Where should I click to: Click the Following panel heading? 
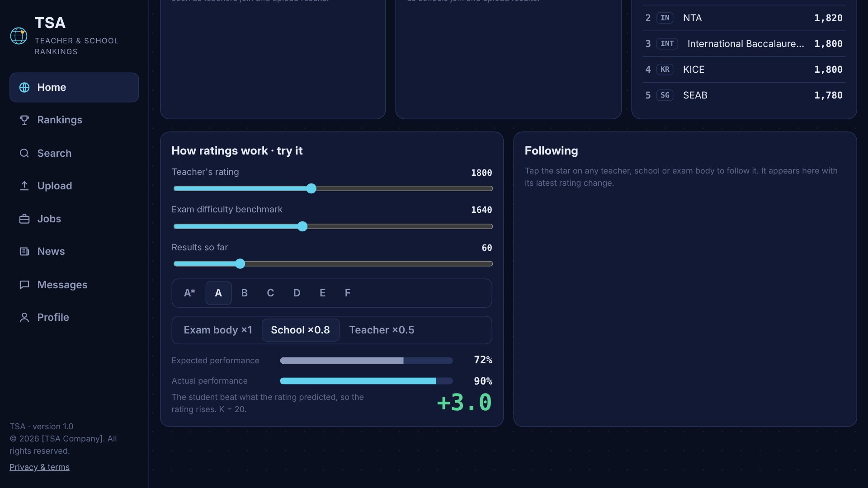click(x=551, y=150)
